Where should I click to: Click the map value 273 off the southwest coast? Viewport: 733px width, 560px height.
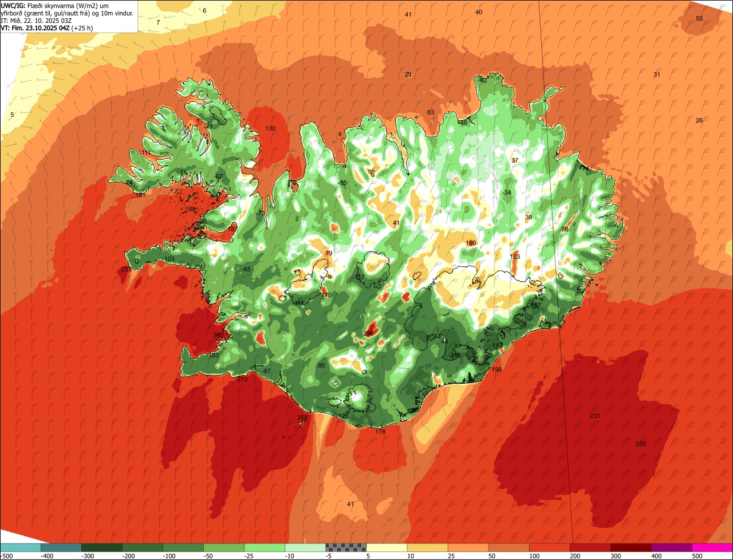pos(242,379)
